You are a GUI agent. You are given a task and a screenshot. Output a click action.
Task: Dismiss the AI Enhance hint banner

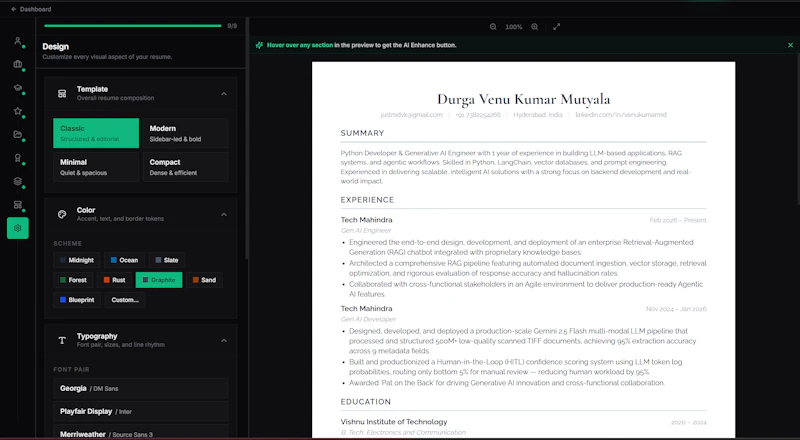(790, 45)
